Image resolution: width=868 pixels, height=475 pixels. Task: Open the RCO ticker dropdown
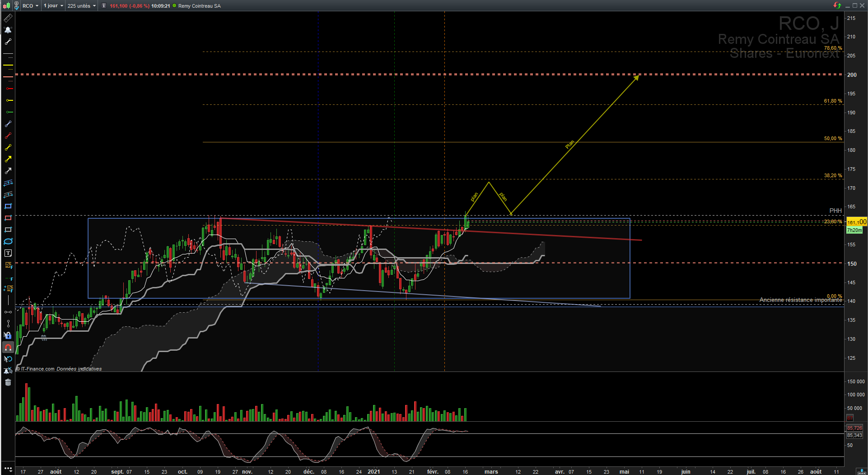[x=30, y=6]
